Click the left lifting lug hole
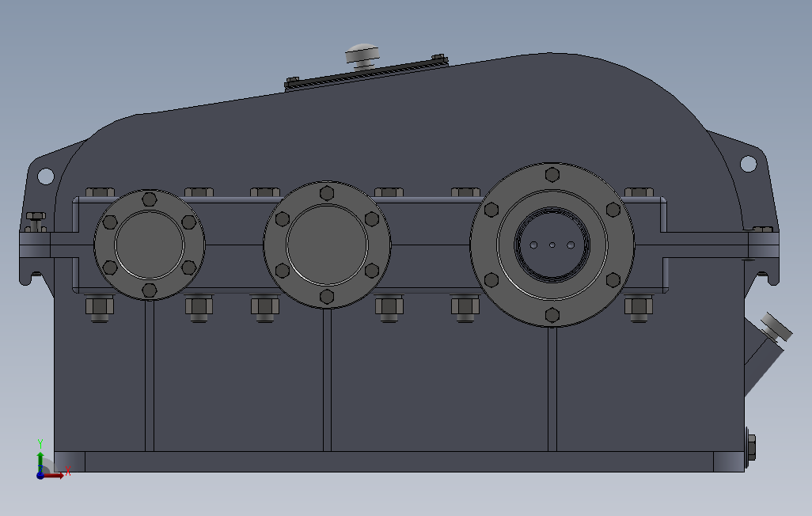The height and width of the screenshot is (516, 812). pyautogui.click(x=46, y=176)
